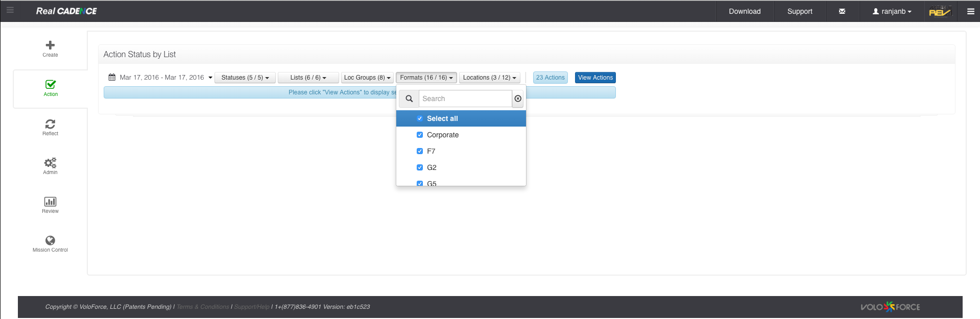The height and width of the screenshot is (319, 980).
Task: Open the Admin gears icon
Action: [x=50, y=163]
